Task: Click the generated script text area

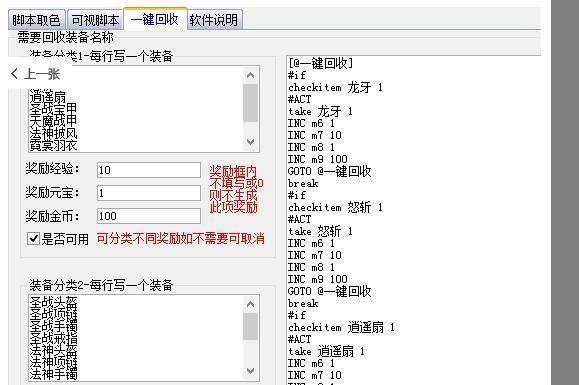Action: [x=414, y=220]
